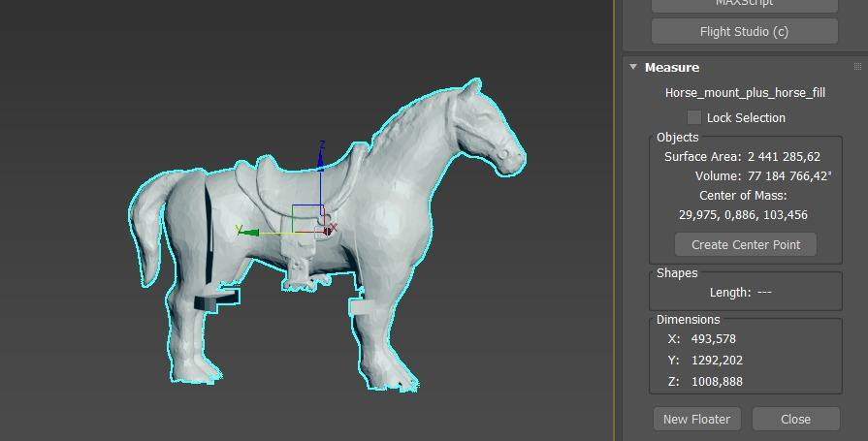Screen dimensions: 868x441
Task: Click the Y dimension value 1292,202
Action: [x=717, y=360]
